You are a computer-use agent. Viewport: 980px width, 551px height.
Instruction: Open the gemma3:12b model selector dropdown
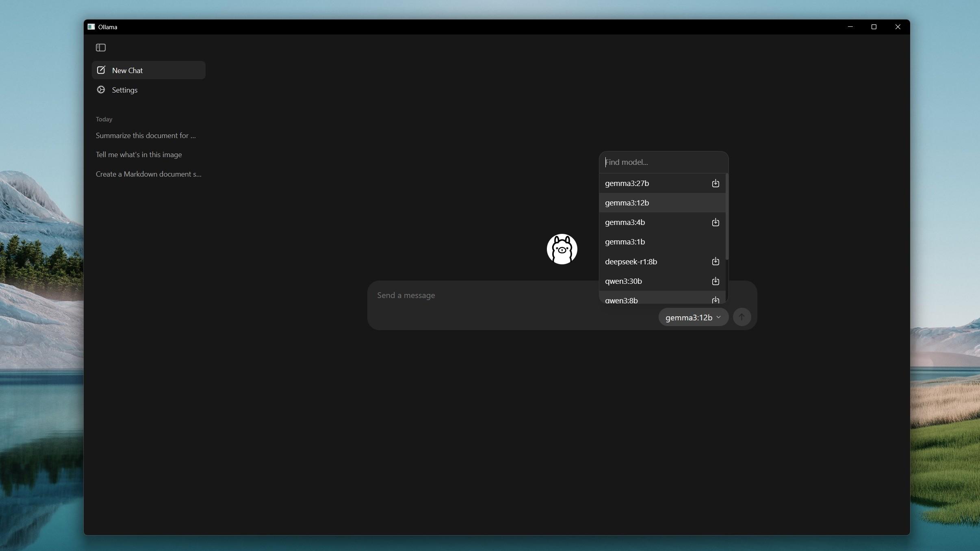click(x=692, y=317)
